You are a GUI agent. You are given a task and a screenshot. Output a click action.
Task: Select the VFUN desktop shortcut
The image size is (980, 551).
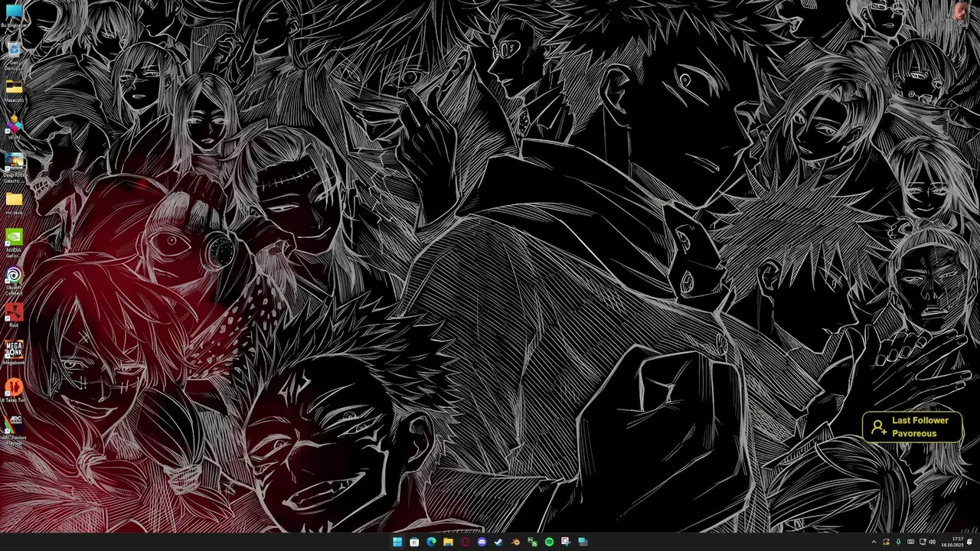14,127
